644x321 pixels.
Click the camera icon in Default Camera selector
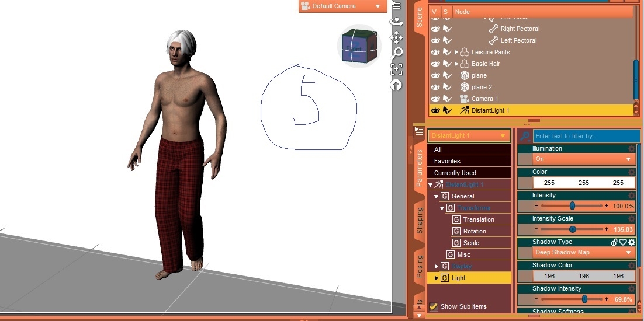(x=304, y=6)
